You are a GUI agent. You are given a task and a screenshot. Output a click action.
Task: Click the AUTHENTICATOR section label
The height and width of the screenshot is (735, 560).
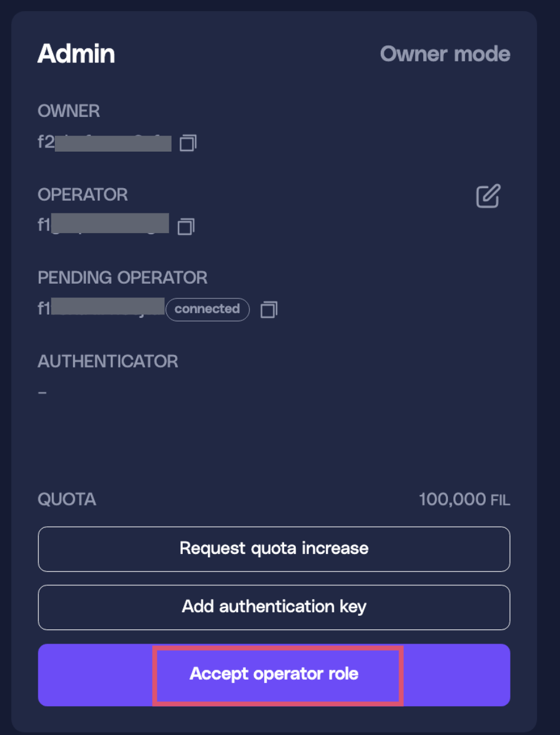tap(108, 361)
